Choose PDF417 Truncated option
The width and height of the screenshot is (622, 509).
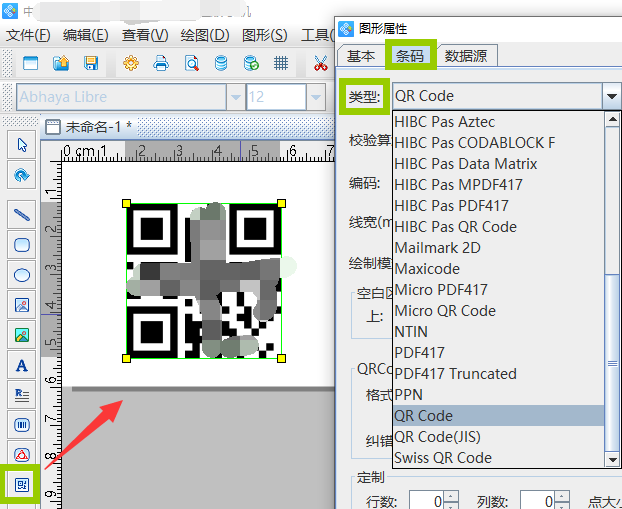[499, 374]
